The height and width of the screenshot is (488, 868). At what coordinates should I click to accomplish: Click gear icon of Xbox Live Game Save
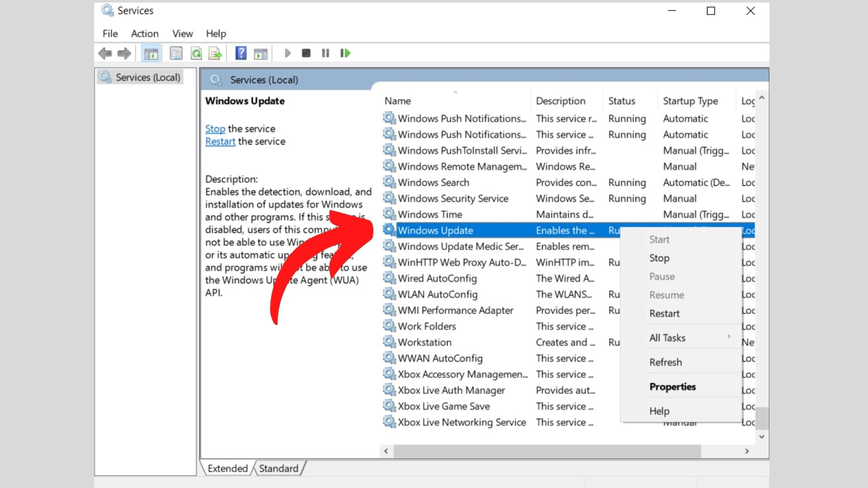point(389,406)
